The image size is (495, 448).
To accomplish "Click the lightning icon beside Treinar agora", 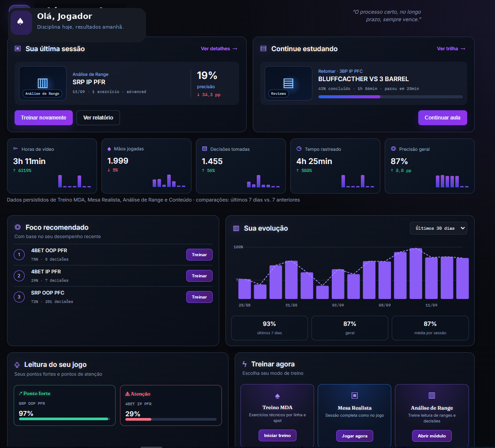I will pyautogui.click(x=245, y=364).
